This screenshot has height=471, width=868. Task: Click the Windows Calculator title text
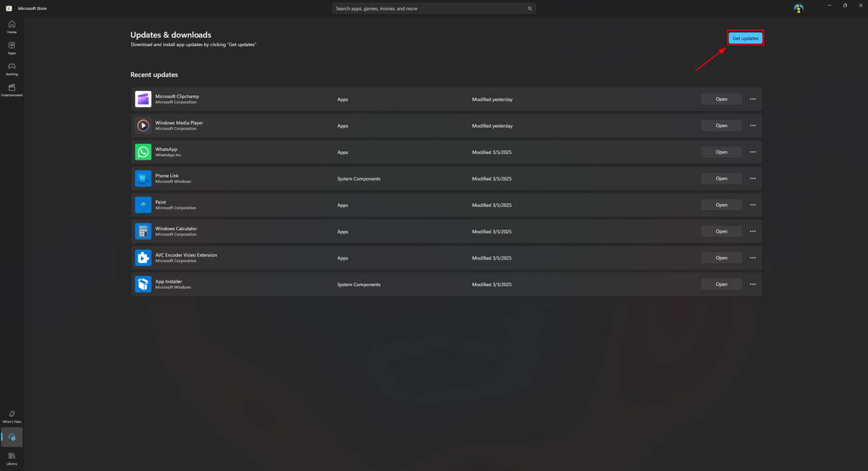click(x=176, y=229)
